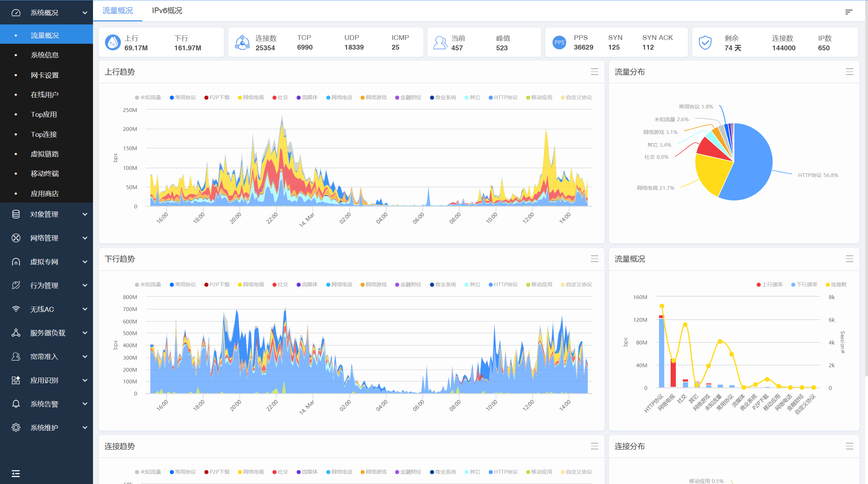Open the Top应用 sidebar link
This screenshot has width=868, height=484.
tap(44, 114)
